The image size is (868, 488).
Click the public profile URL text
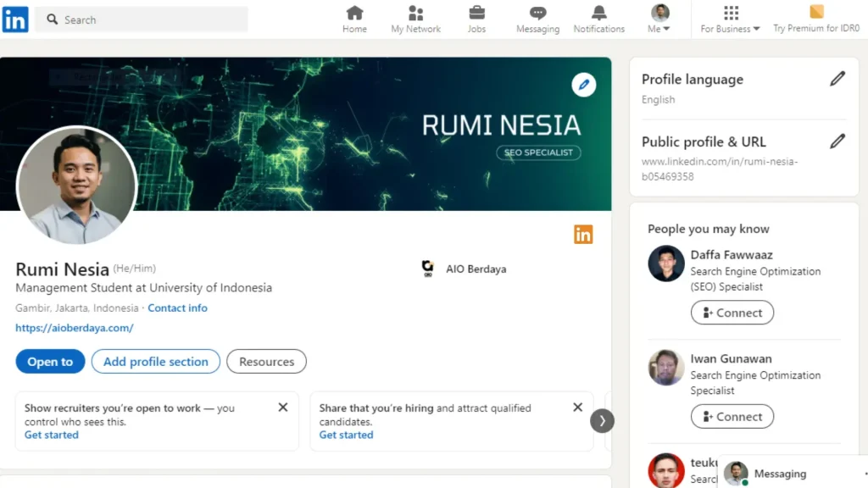(720, 169)
